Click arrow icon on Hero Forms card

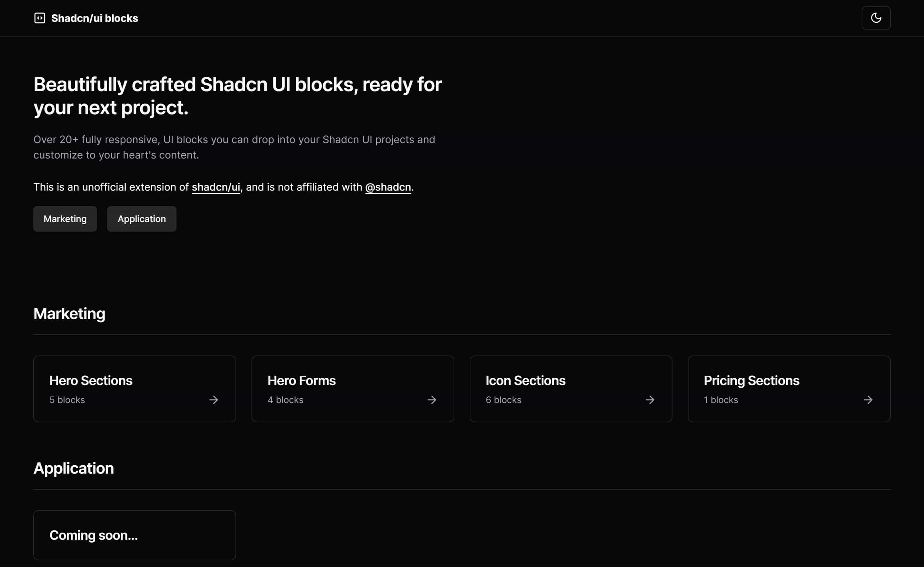432,400
